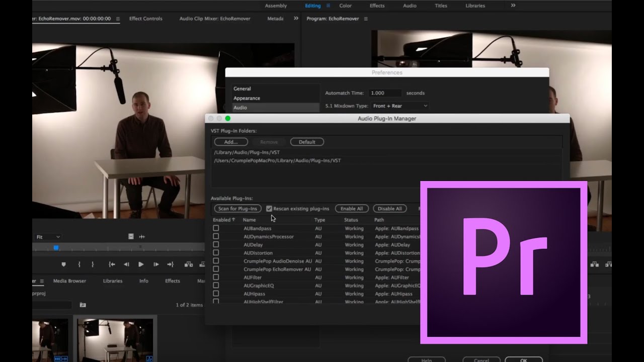Sort plug-ins by the Name column header
This screenshot has width=644, height=362.
pos(250,220)
